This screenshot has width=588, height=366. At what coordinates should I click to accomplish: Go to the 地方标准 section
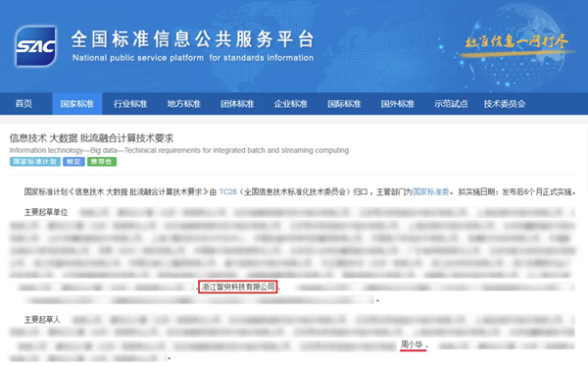point(184,104)
